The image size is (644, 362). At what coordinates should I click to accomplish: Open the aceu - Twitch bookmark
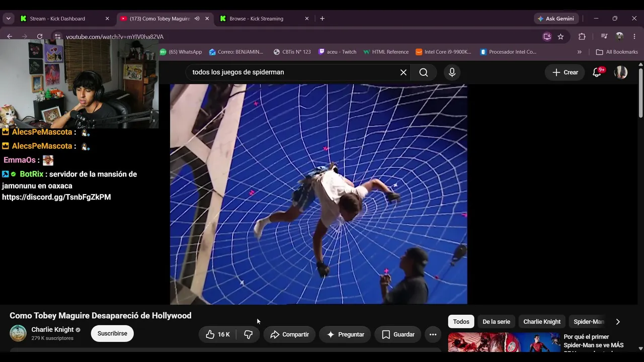338,52
